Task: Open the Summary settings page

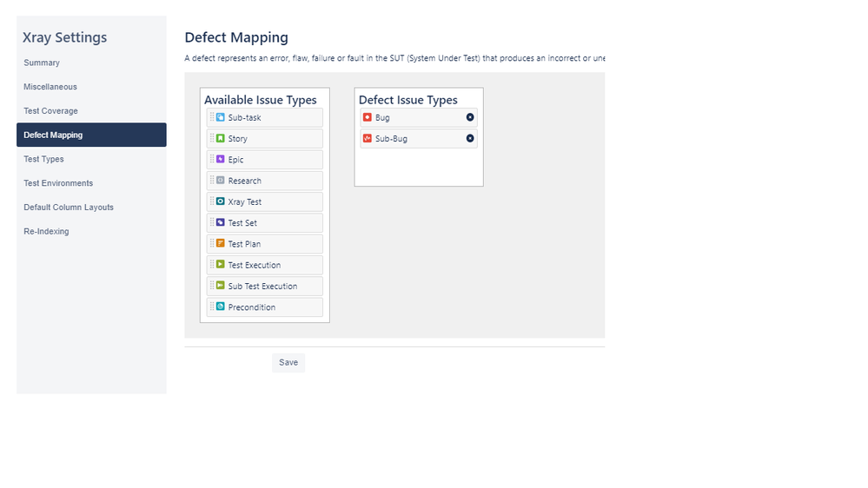Action: [x=42, y=63]
